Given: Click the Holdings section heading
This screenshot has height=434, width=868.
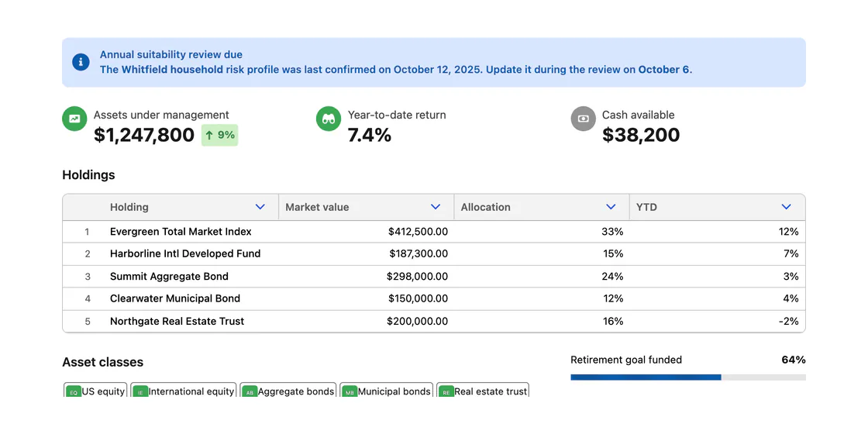Looking at the screenshot, I should [x=88, y=175].
